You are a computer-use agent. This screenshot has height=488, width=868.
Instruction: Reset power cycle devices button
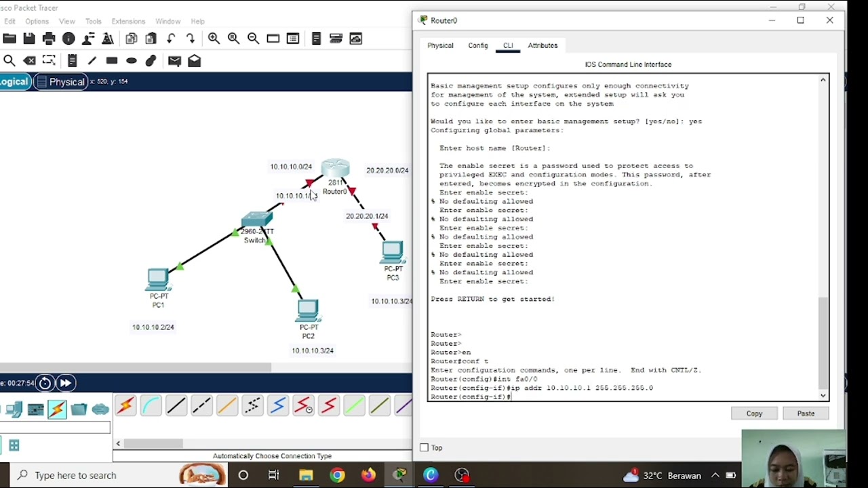[45, 383]
